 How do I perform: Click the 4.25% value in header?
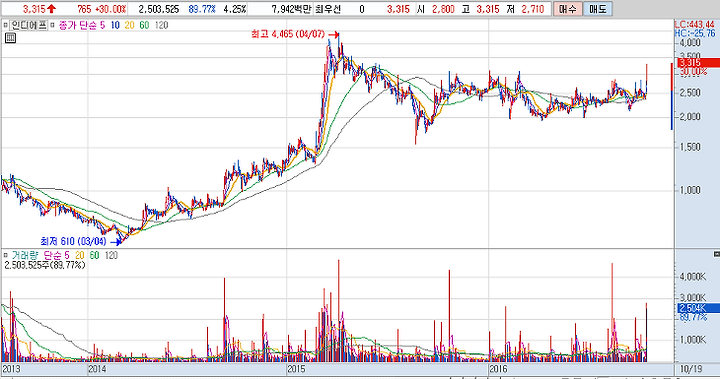pyautogui.click(x=235, y=9)
